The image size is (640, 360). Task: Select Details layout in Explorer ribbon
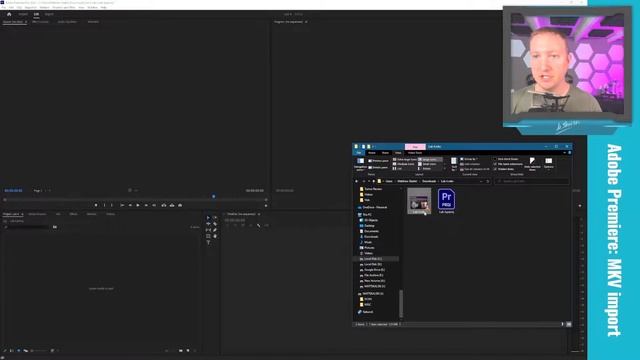[424, 169]
